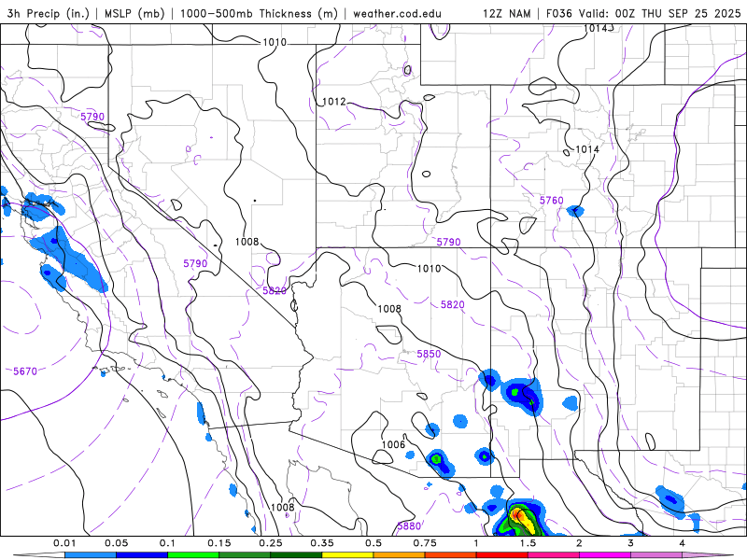Viewport: 747px width, 560px height.
Task: Click the light blue 0.01–0.05 legend swatch
Action: 91,554
